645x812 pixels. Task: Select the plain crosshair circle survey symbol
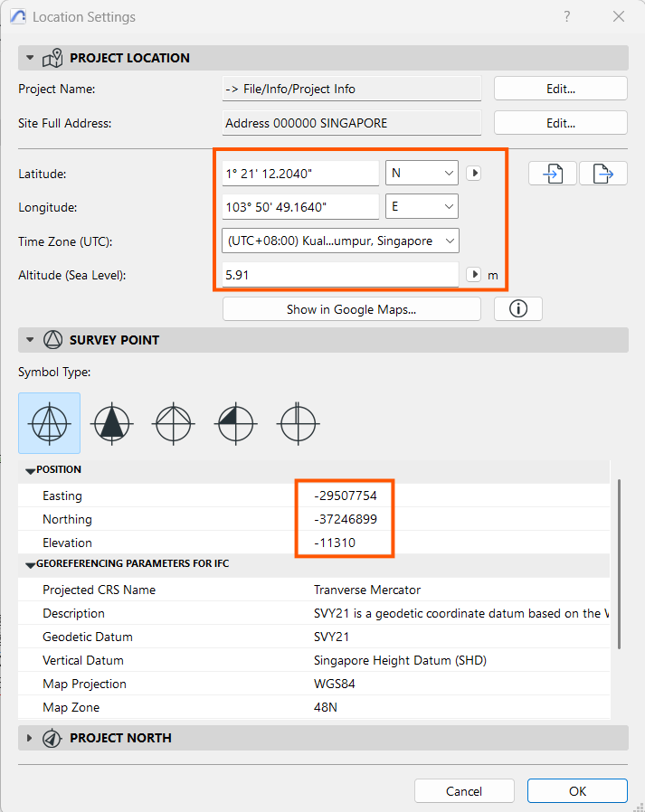click(x=174, y=422)
